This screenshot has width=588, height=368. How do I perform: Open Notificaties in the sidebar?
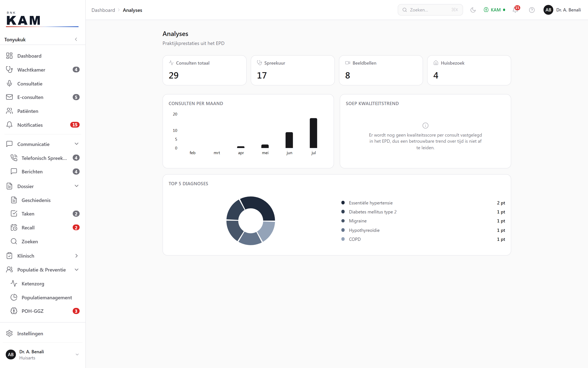(x=43, y=125)
